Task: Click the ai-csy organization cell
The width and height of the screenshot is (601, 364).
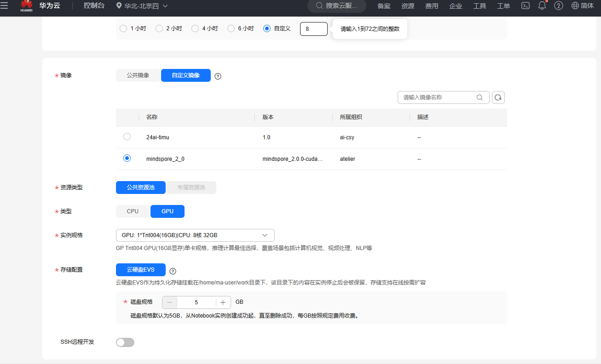Action: 347,137
